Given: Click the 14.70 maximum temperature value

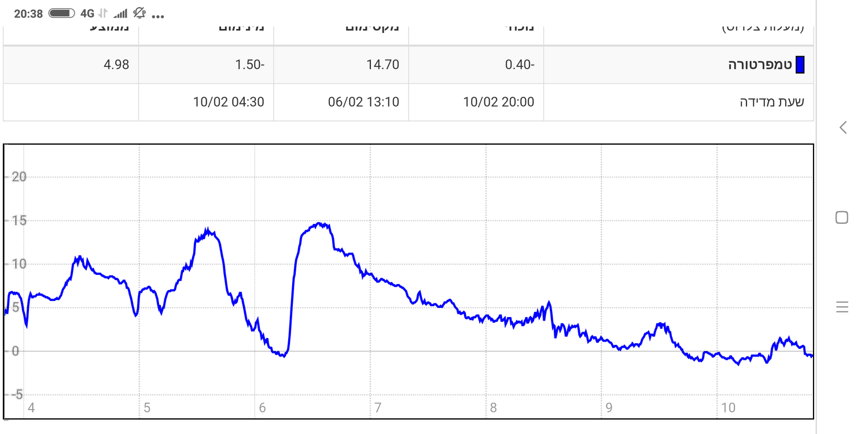Looking at the screenshot, I should (382, 65).
